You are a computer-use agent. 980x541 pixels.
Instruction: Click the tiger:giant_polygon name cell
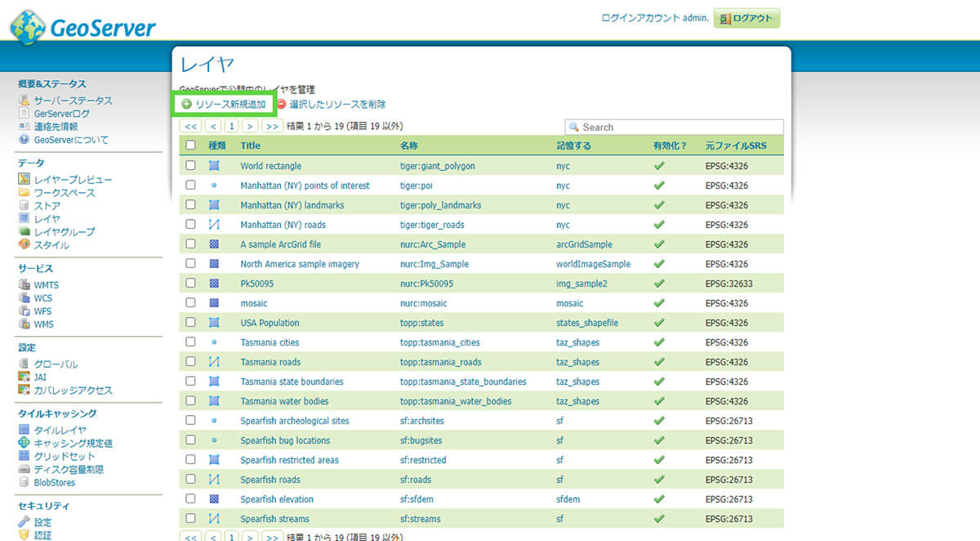click(x=437, y=166)
